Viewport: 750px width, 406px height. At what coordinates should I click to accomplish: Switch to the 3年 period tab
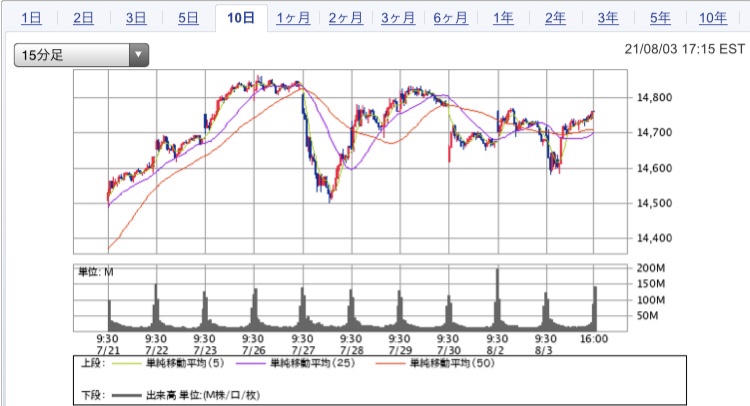point(607,18)
